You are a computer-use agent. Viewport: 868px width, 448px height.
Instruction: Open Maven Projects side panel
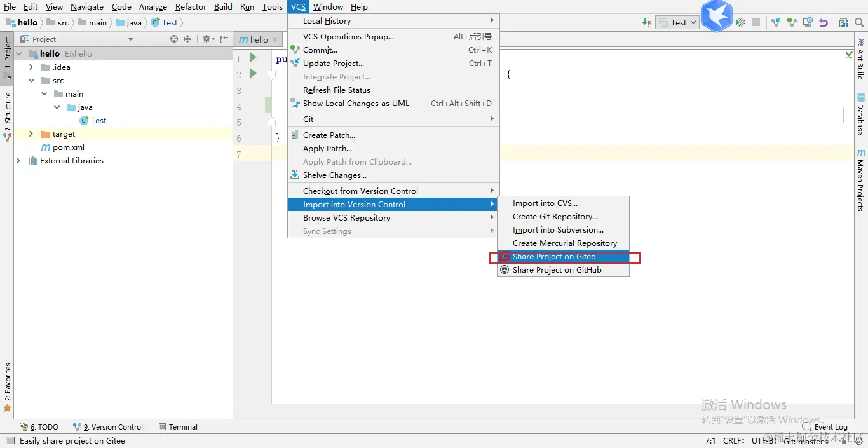tap(860, 180)
